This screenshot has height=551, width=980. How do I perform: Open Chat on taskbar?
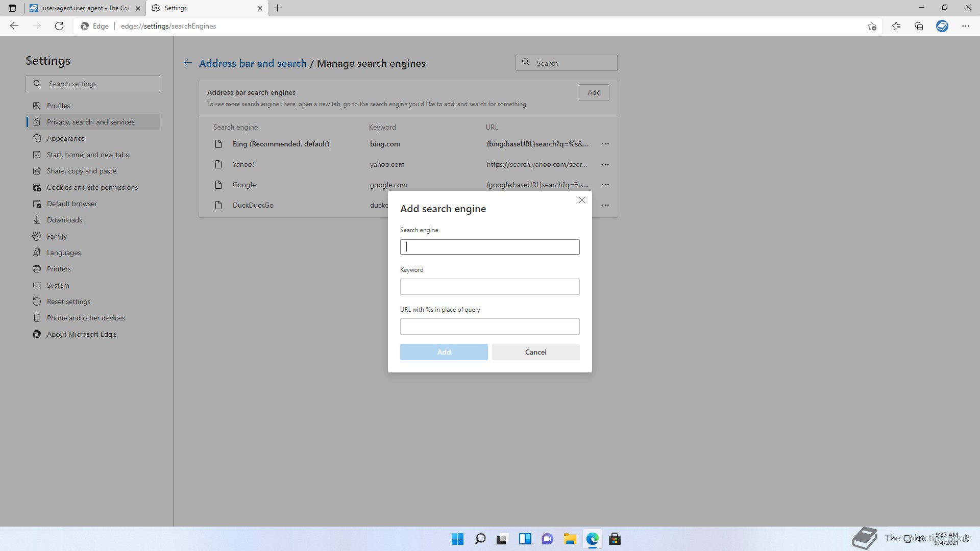pos(547,539)
